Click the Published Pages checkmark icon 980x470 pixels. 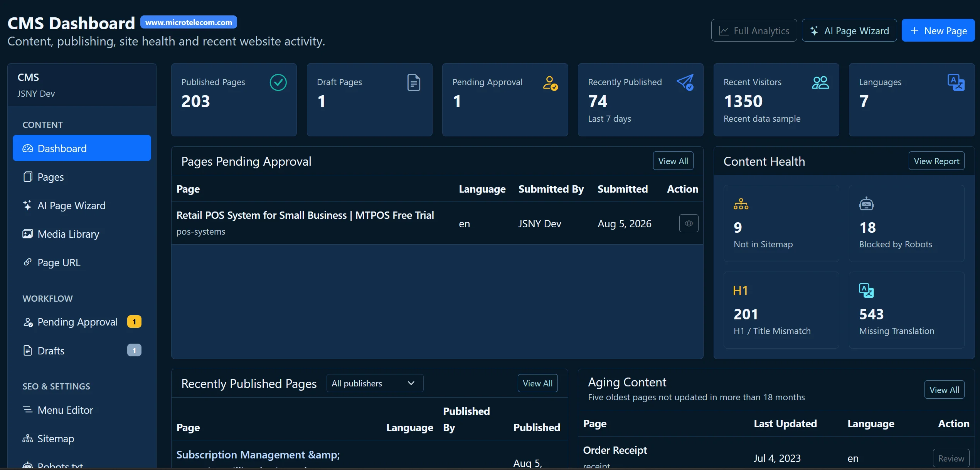pyautogui.click(x=278, y=82)
